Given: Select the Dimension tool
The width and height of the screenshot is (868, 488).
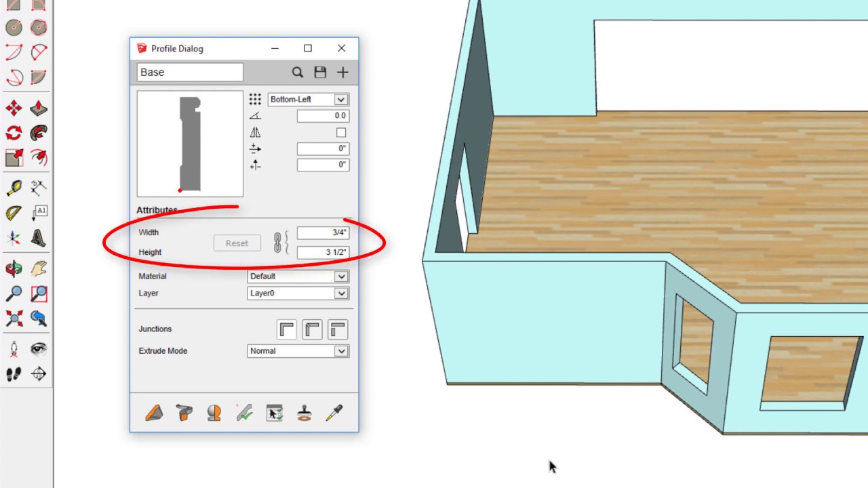Looking at the screenshot, I should 39,188.
